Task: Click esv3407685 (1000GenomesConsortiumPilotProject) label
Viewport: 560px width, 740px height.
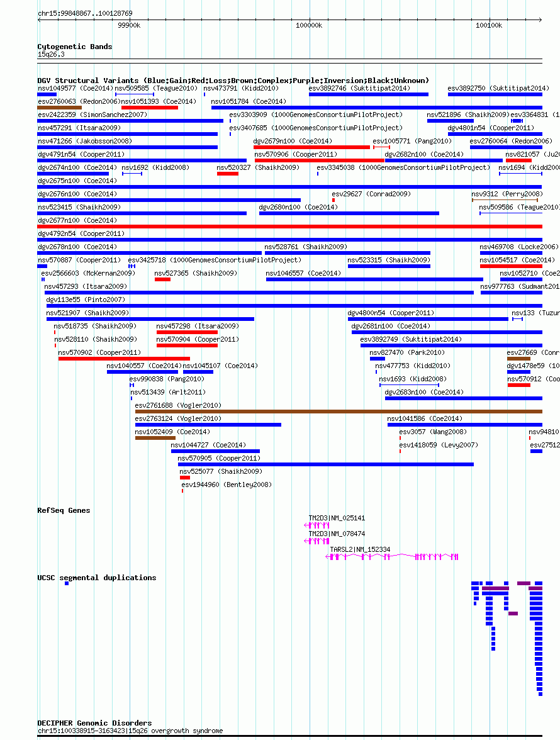Action: pos(316,128)
